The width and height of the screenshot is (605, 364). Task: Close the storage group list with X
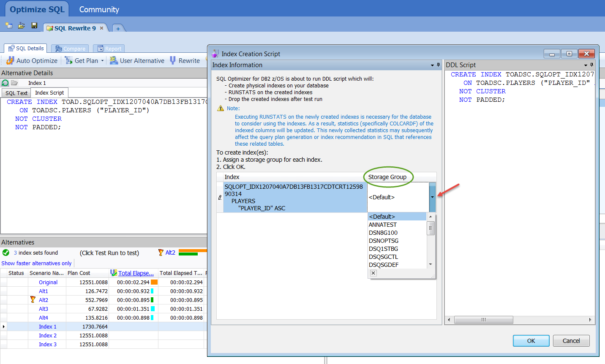[373, 273]
